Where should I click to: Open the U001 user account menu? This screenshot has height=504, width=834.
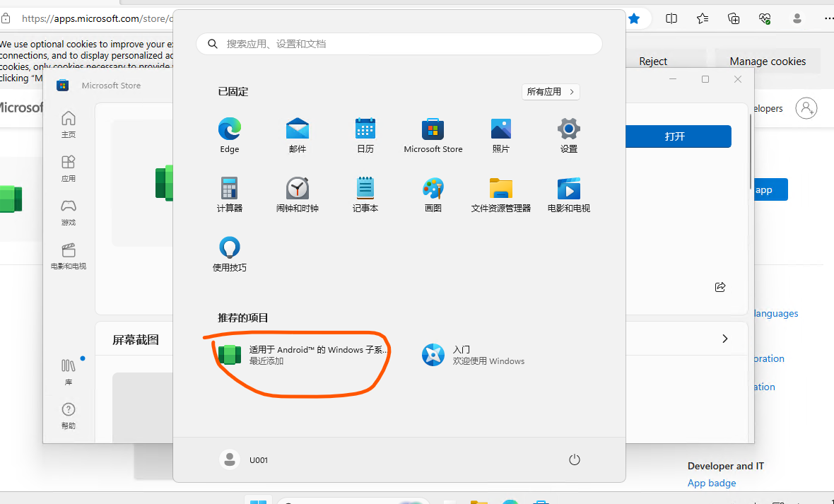pos(244,460)
